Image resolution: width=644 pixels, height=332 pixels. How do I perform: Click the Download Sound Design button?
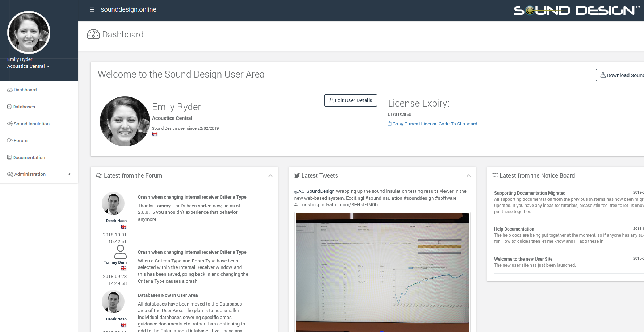tap(621, 75)
